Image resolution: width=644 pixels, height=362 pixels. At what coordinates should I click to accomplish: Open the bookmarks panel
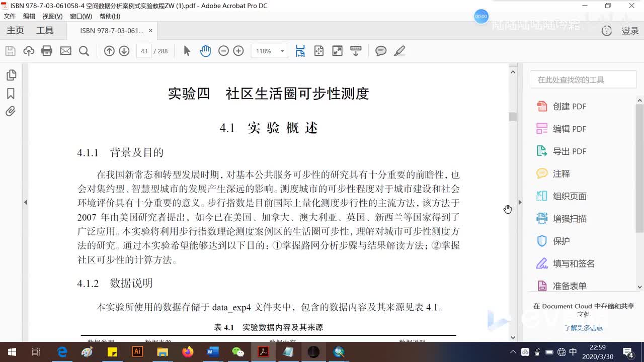[x=11, y=94]
